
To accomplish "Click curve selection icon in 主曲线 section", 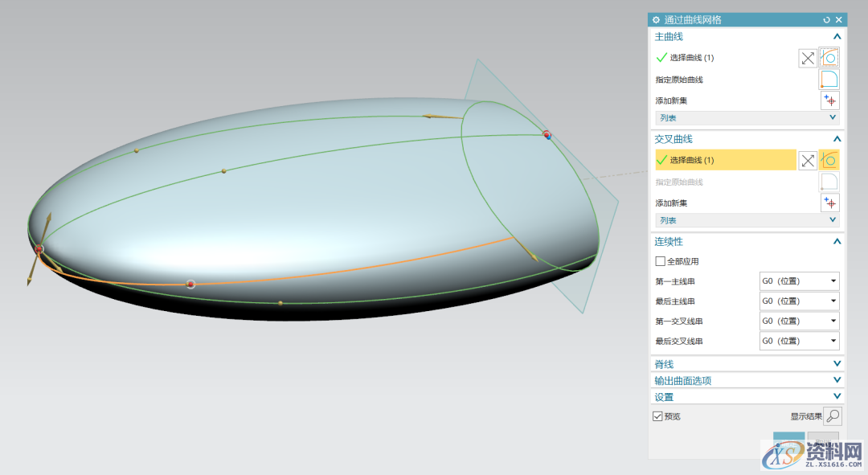I will 829,58.
